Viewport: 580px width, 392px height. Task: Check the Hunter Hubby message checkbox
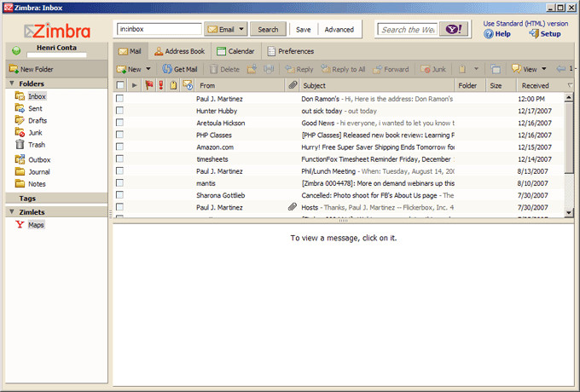coord(119,111)
